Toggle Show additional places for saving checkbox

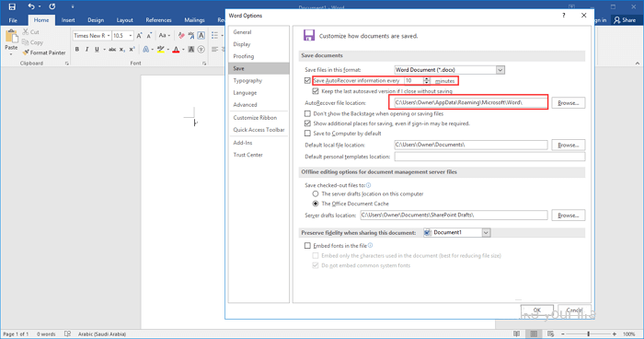(x=307, y=123)
